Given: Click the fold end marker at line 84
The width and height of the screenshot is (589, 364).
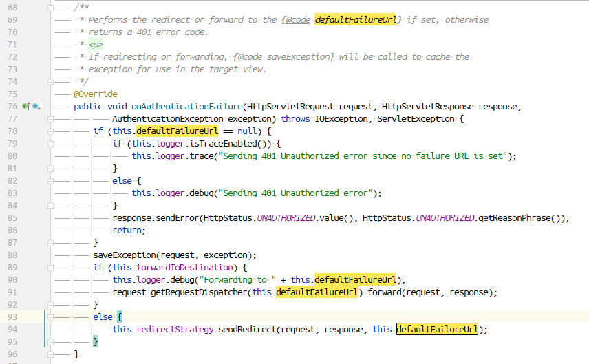Looking at the screenshot, I should pos(50,206).
